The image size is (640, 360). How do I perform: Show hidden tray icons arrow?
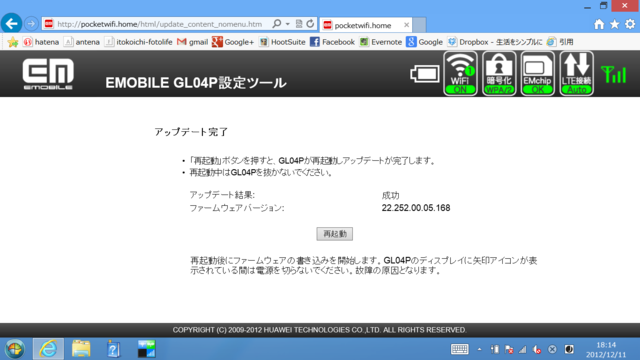479,349
